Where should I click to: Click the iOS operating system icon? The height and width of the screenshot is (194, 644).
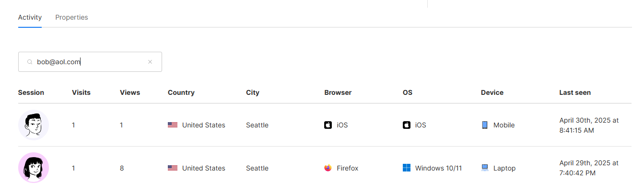[x=407, y=125]
